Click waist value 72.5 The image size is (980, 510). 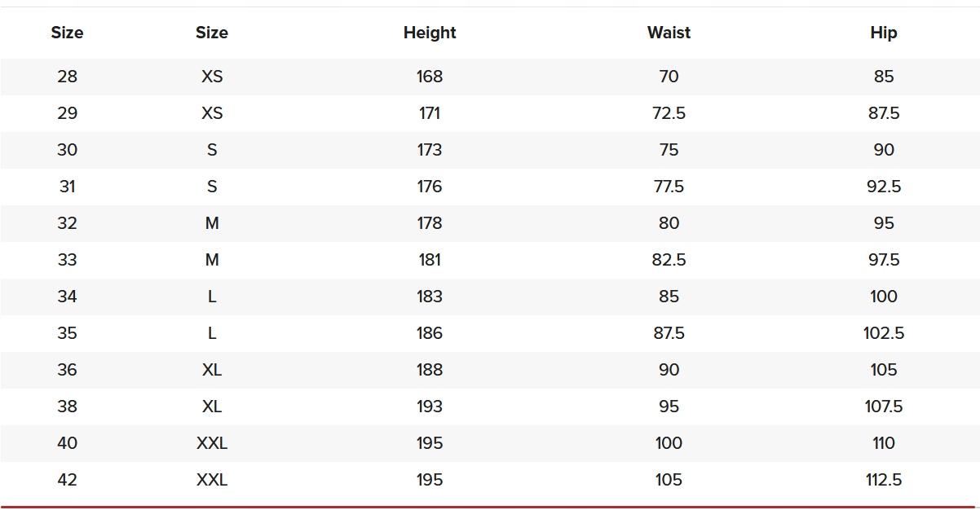[x=669, y=113]
